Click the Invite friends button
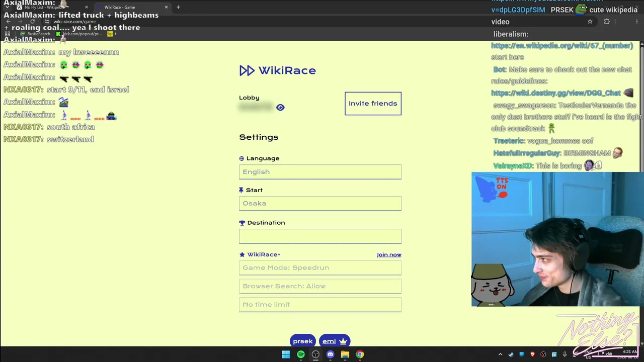644x362 pixels. click(373, 103)
